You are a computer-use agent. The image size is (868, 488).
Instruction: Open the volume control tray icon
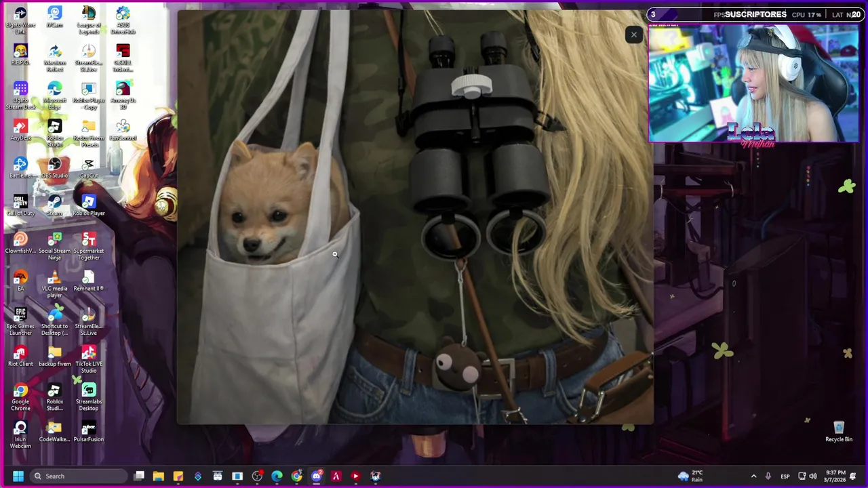813,476
